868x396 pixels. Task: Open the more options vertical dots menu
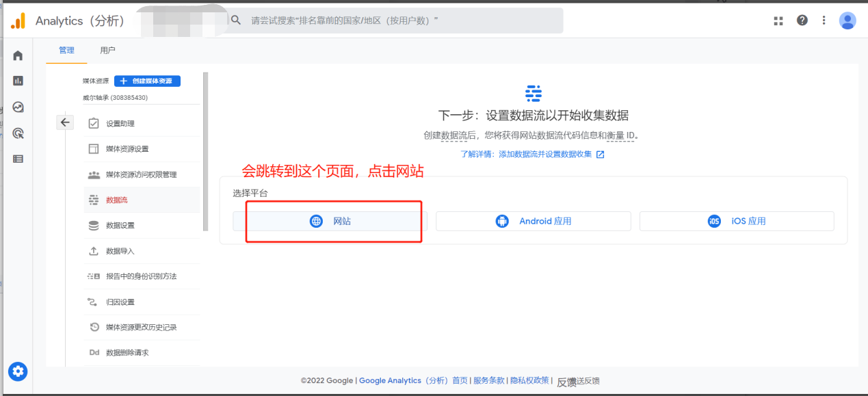pos(824,21)
